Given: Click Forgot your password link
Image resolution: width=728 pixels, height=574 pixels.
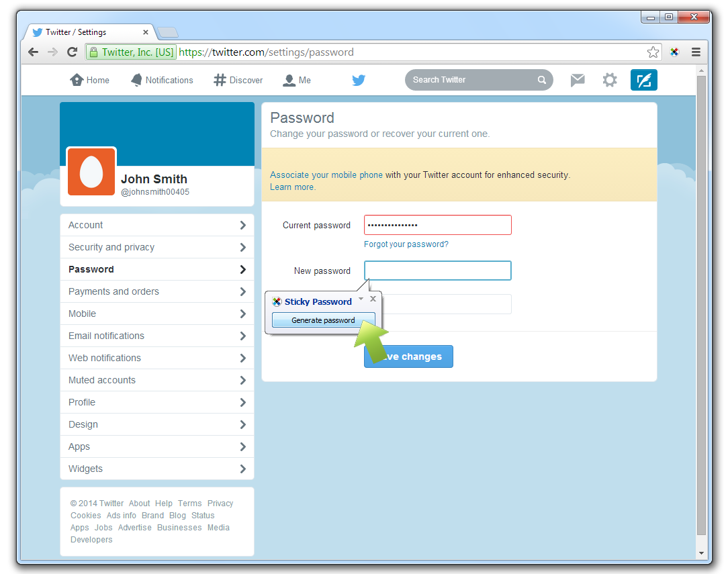Looking at the screenshot, I should pos(406,244).
